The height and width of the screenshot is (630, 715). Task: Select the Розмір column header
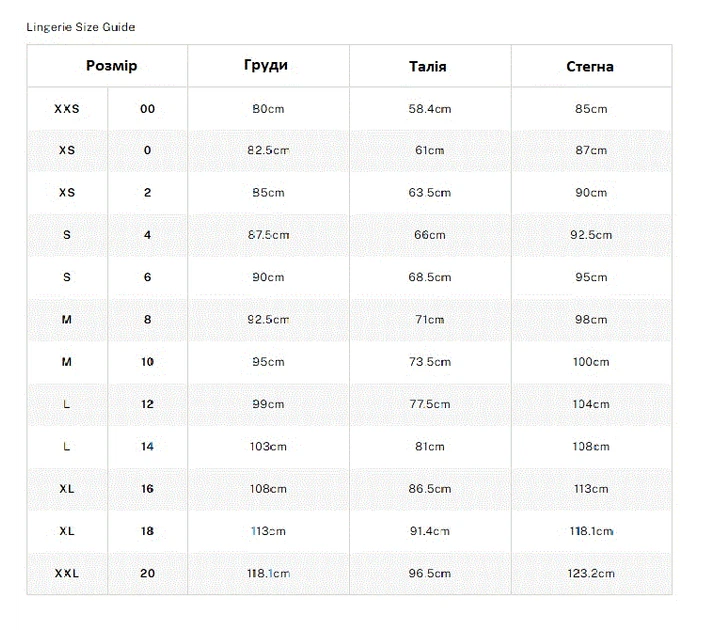(x=112, y=66)
